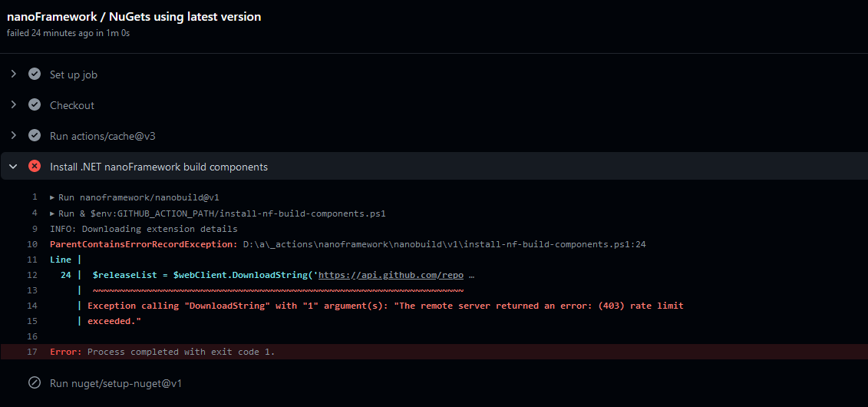Viewport: 868px width, 407px height.
Task: Click the install-nf-build-components.ps1:24 path text
Action: click(555, 244)
